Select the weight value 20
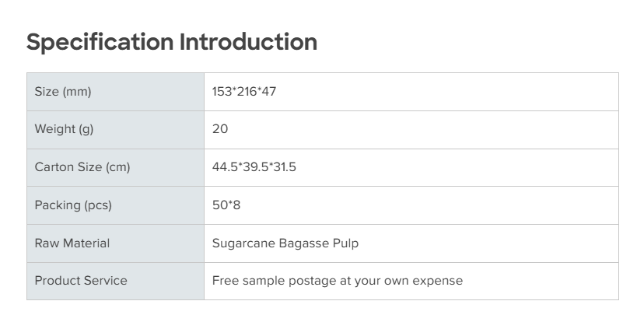Image resolution: width=644 pixels, height=329 pixels. (x=220, y=129)
